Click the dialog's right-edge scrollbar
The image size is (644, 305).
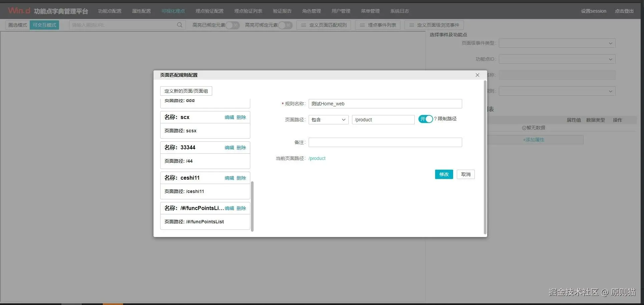tap(485, 157)
